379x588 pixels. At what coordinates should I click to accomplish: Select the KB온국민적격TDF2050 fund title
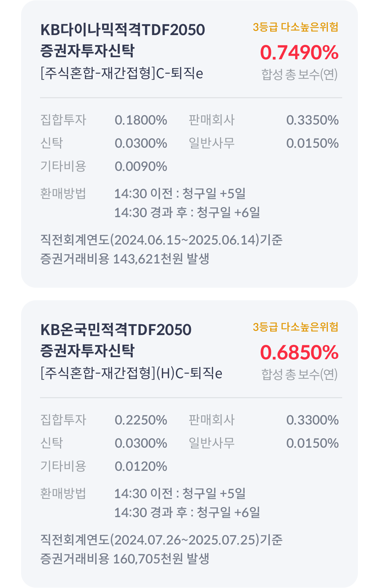point(116,340)
